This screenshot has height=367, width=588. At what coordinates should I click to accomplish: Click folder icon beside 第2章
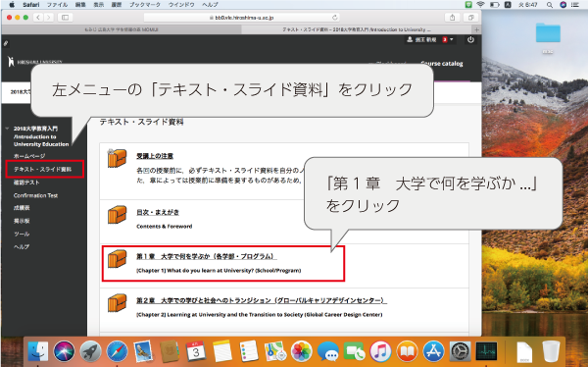[x=117, y=303]
